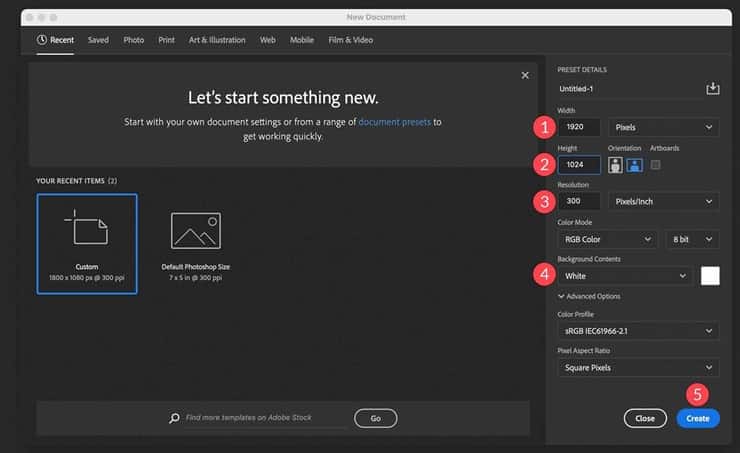The width and height of the screenshot is (740, 453).
Task: Click the Go button next to search
Action: 375,418
